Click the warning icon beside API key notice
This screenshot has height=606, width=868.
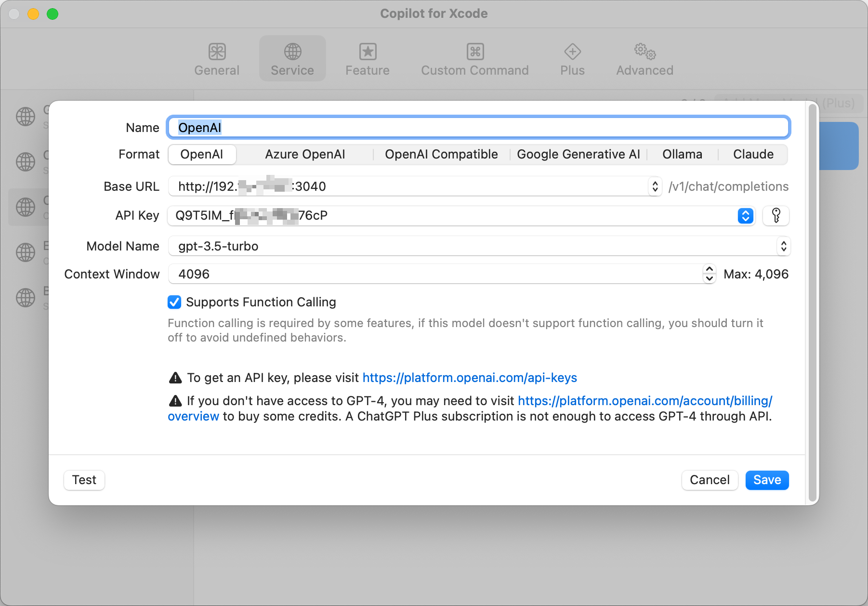[x=175, y=378]
